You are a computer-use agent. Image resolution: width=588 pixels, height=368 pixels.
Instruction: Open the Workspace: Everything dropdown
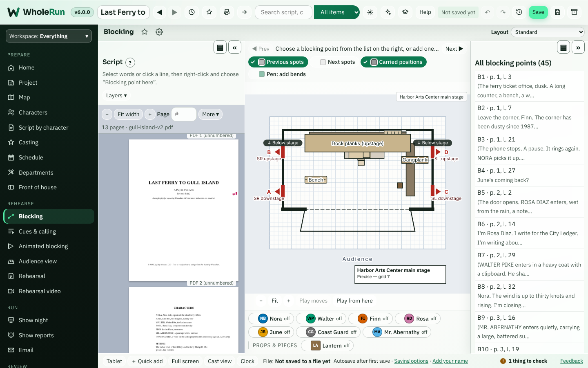coord(49,36)
